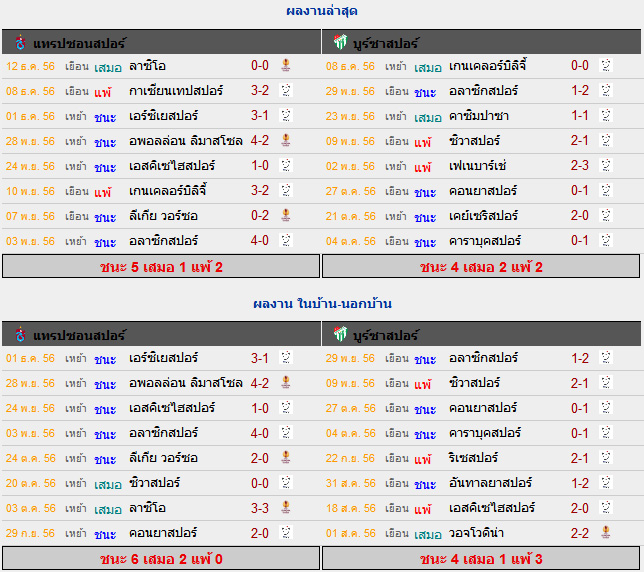Click the league icon beside เกนเคลอร์บิลิจี้ 3-2
This screenshot has height=572, width=644.
coord(286,191)
